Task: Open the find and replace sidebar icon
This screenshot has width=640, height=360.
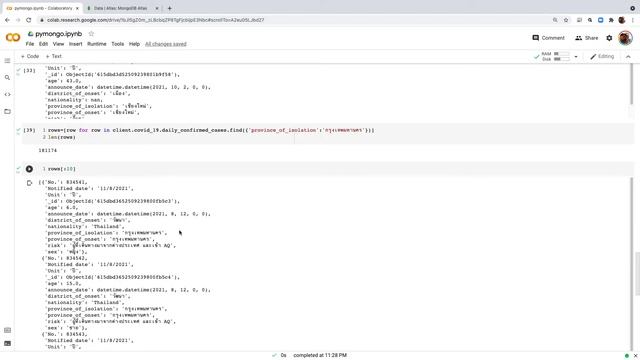Action: click(x=7, y=78)
